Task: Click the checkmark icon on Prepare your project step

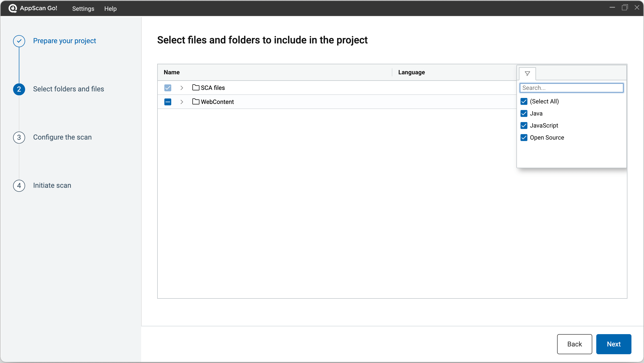Action: point(19,41)
